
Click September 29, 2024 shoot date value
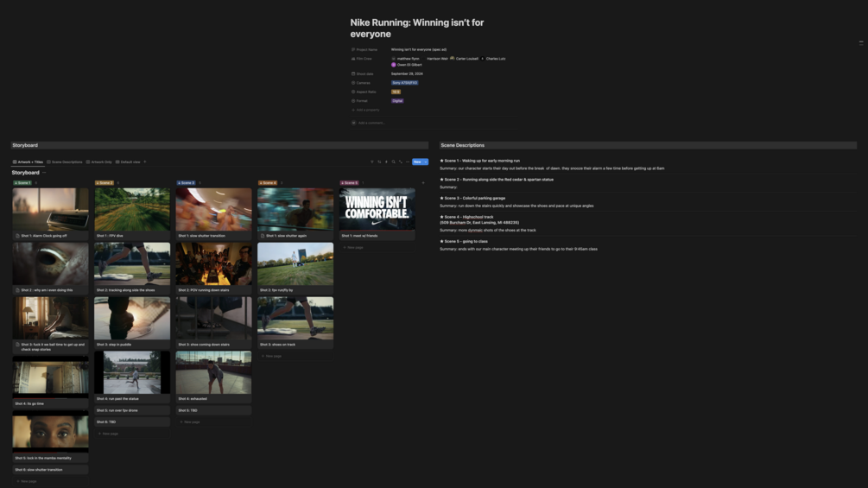(x=407, y=73)
